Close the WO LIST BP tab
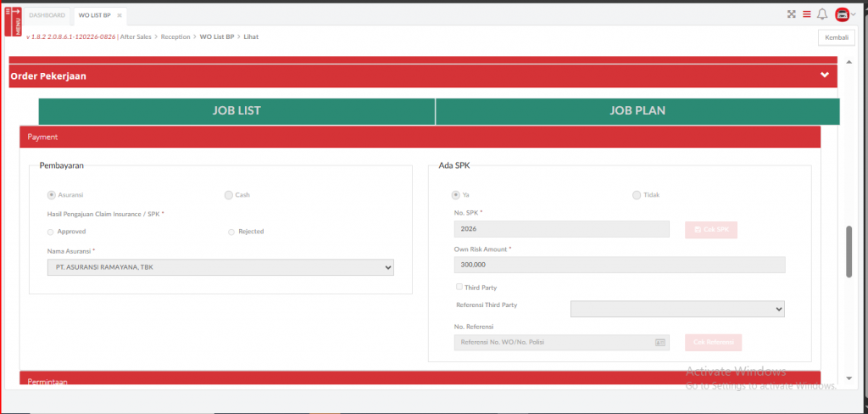This screenshot has width=868, height=414. point(120,15)
